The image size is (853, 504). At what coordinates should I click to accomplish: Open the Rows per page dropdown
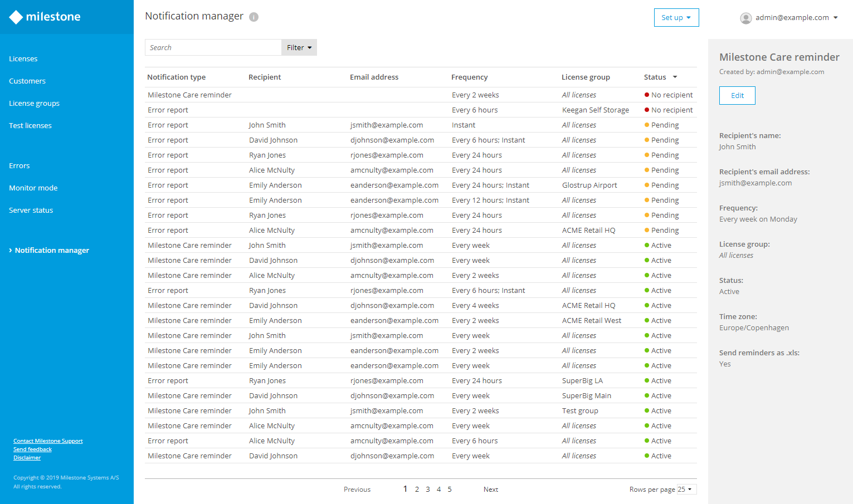click(686, 489)
